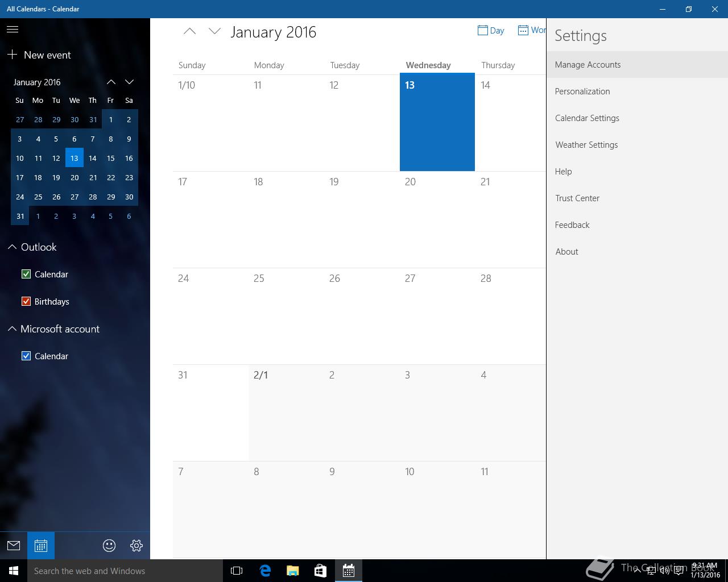Open taskbar clock showing 9:31 AM

click(705, 571)
